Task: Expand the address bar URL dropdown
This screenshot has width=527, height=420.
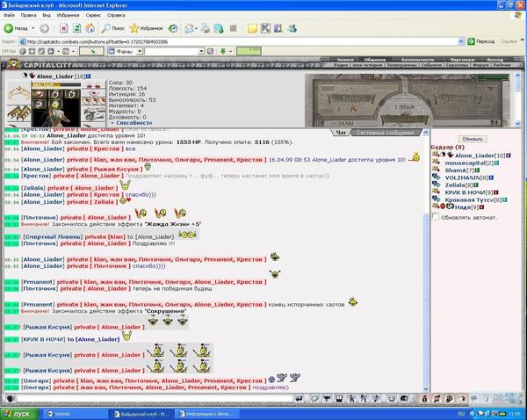Action: tap(461, 41)
